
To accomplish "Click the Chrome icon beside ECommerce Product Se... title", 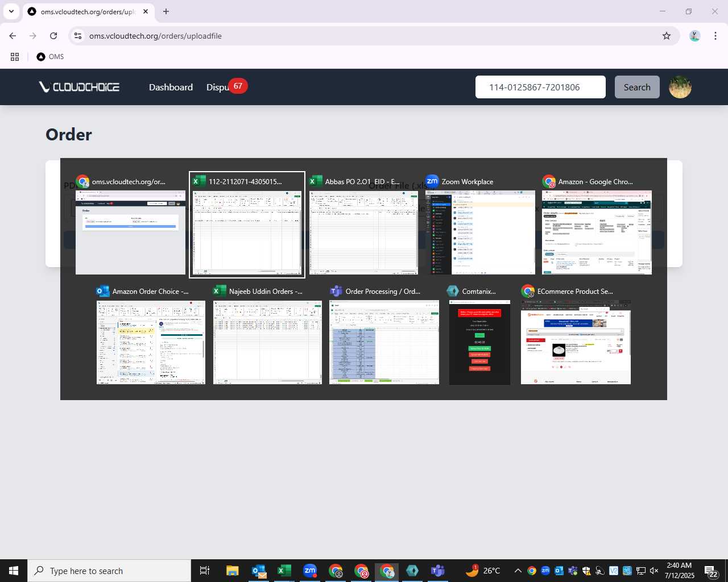I will click(x=528, y=291).
